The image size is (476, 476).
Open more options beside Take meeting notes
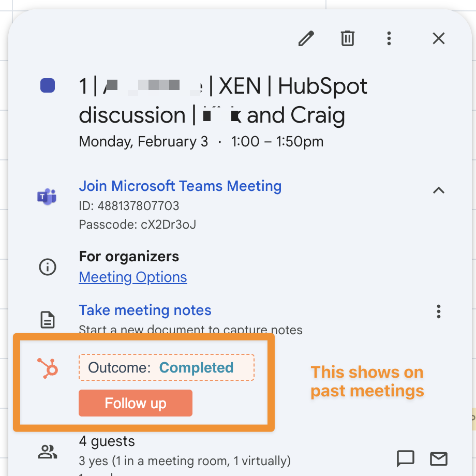[x=439, y=311]
